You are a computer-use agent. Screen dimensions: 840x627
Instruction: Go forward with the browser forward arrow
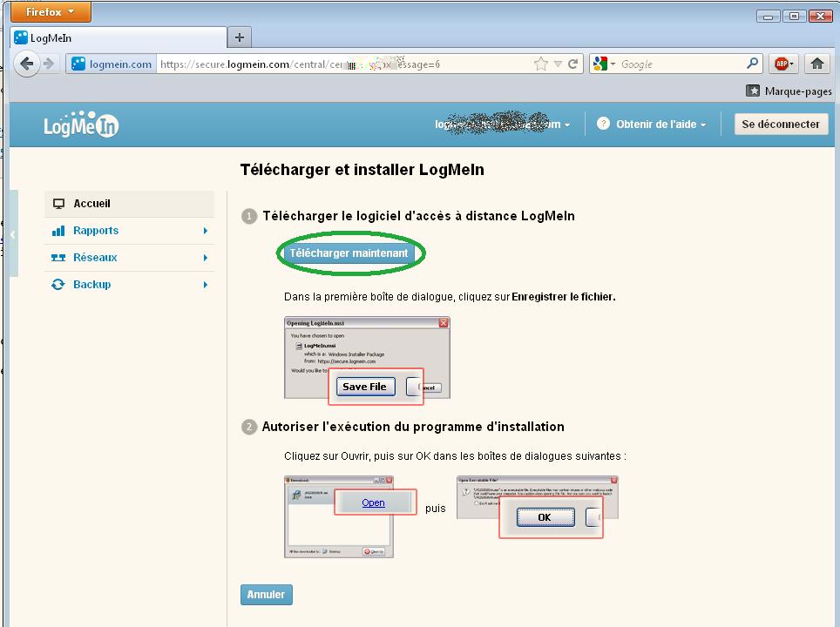(x=50, y=64)
